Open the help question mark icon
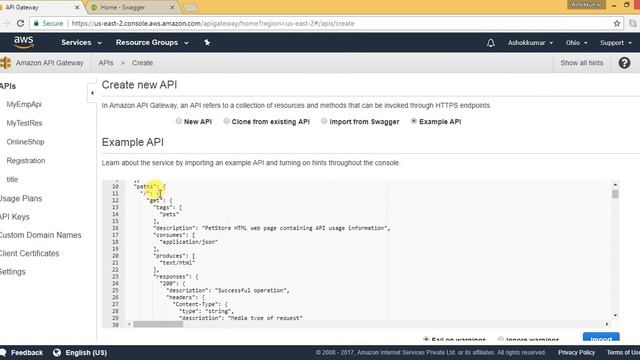Viewport: 640px width, 360px height. point(624,63)
